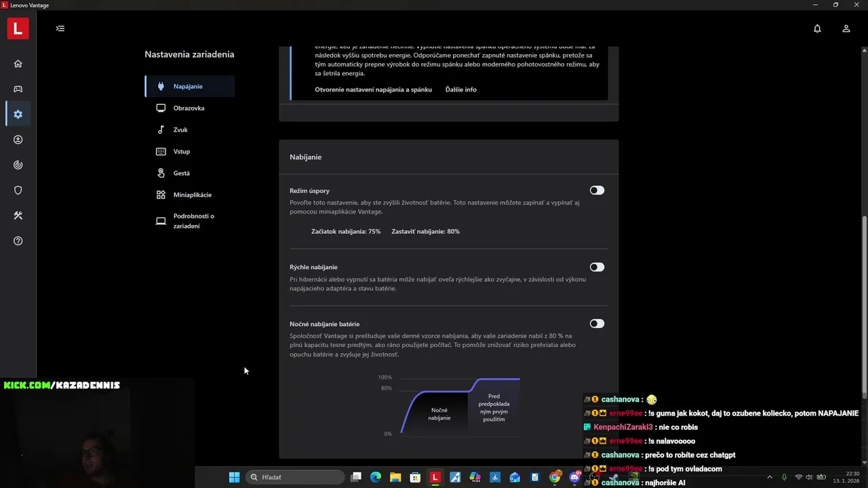Enable the Režim úspory toggle
The image size is (868, 488).
tap(597, 190)
